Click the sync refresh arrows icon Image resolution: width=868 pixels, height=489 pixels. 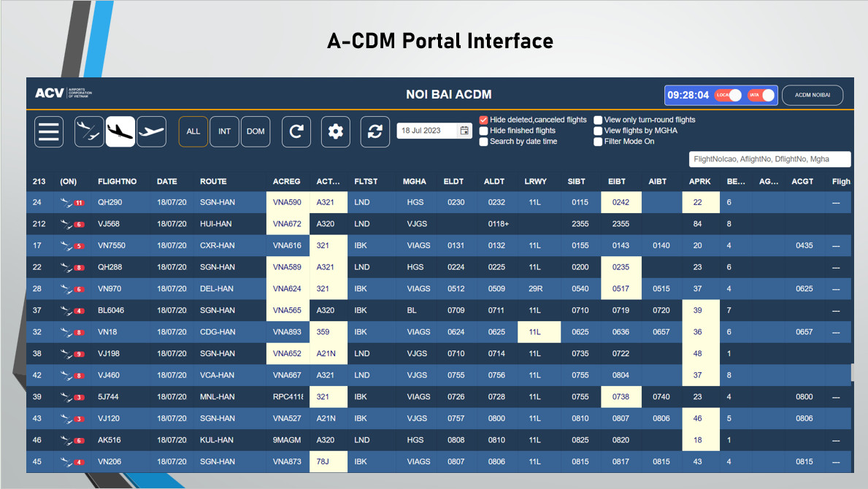coord(375,132)
